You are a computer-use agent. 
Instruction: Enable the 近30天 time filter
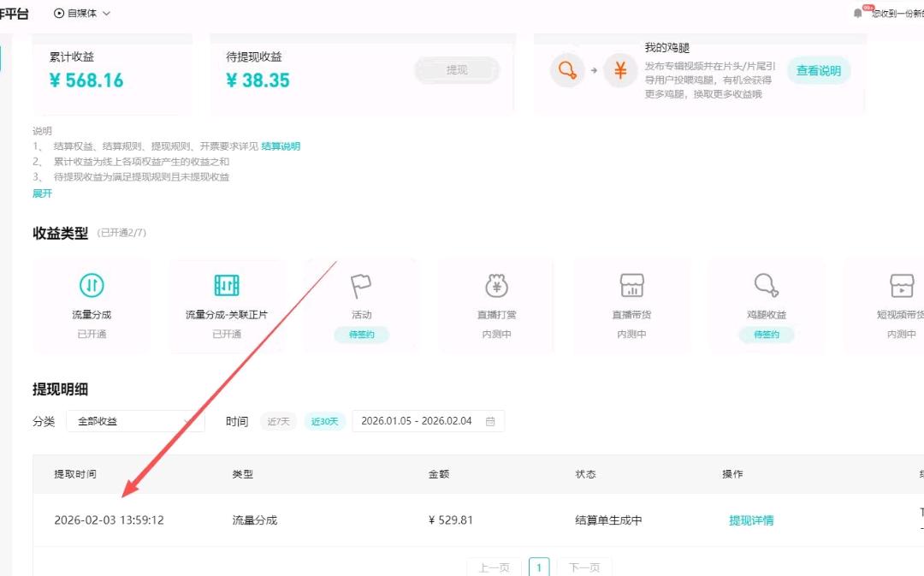324,421
